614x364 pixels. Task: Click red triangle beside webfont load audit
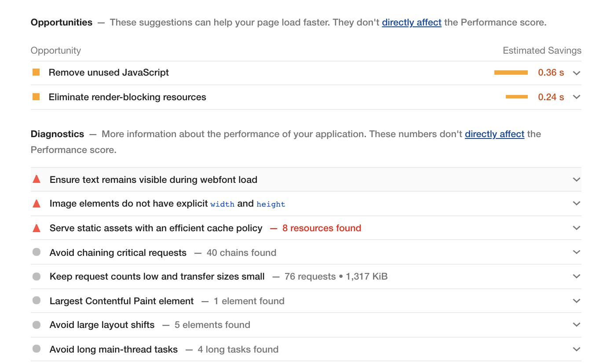37,179
